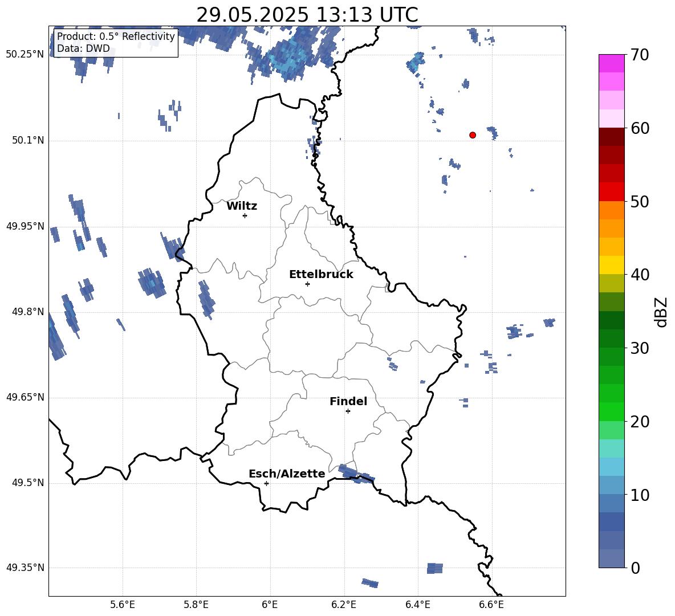Click the 50.1°N latitude label
The height and width of the screenshot is (616, 675).
28,141
